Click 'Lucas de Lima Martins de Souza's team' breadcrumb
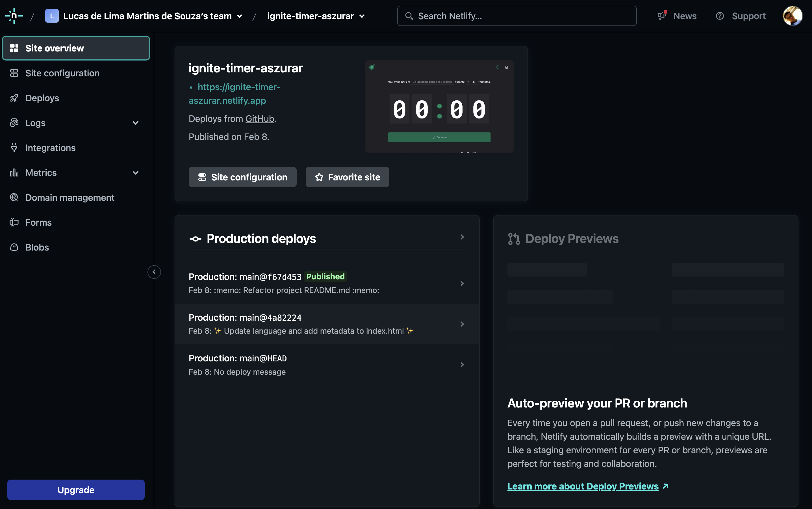812x509 pixels. pos(147,16)
